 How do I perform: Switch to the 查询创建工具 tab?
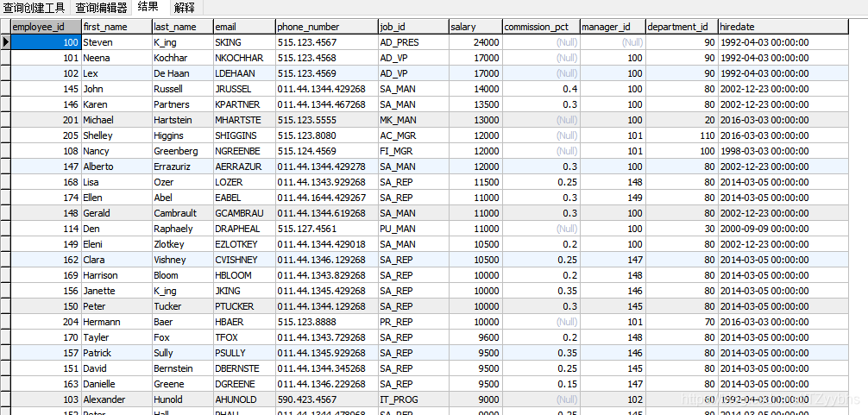click(35, 8)
